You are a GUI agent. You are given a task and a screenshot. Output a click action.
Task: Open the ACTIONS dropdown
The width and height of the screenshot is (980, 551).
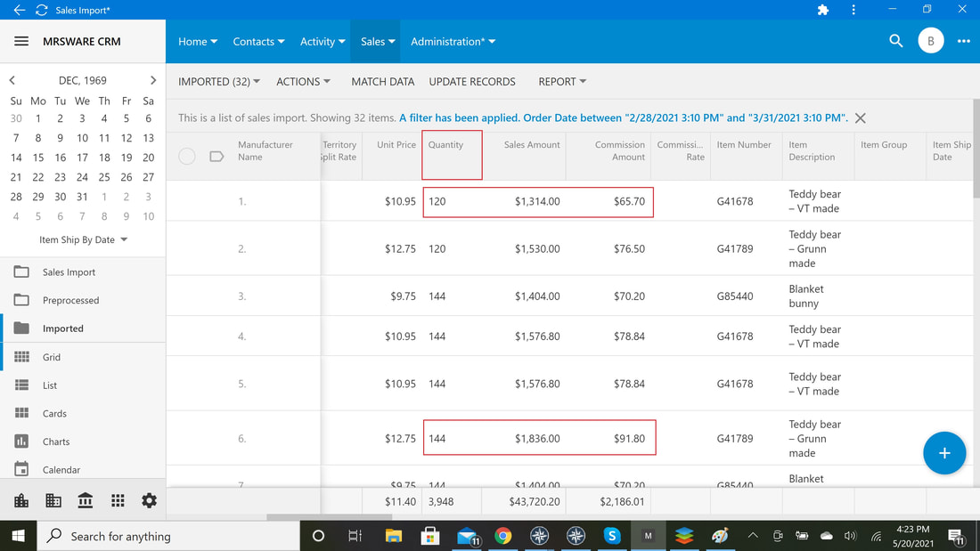click(303, 81)
